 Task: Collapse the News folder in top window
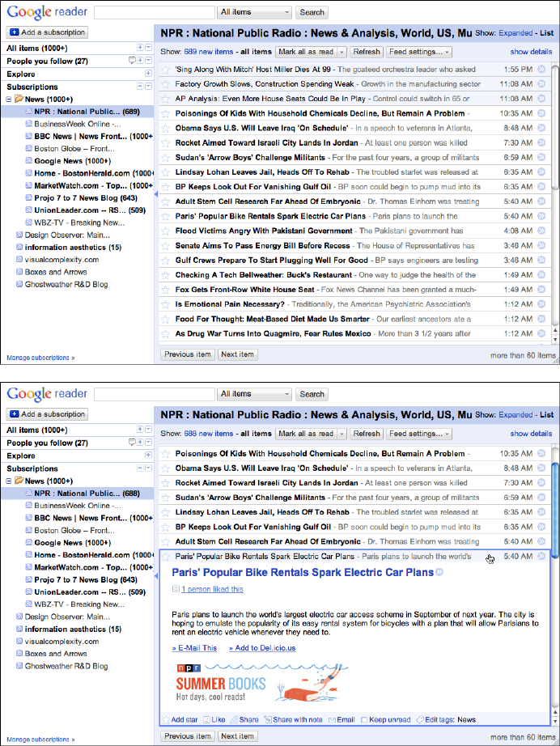(x=9, y=100)
